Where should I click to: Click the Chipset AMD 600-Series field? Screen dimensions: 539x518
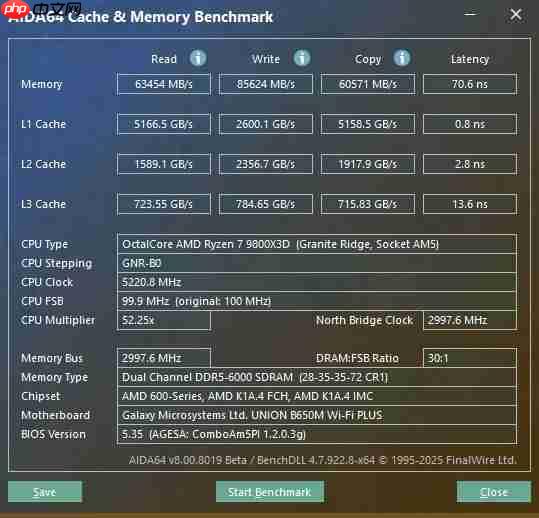click(x=317, y=396)
